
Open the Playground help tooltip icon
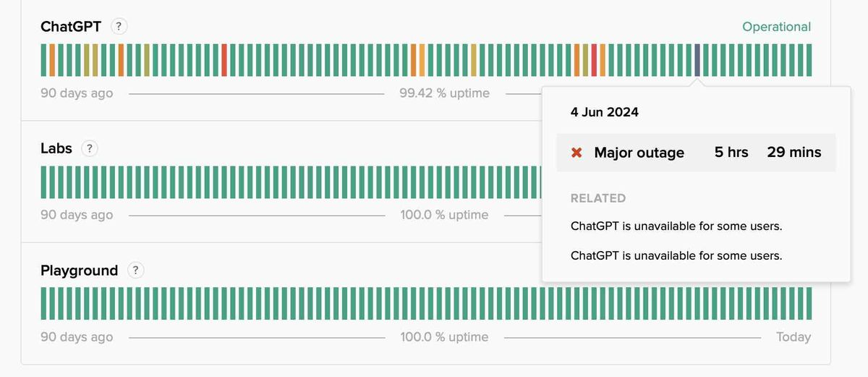pos(135,270)
